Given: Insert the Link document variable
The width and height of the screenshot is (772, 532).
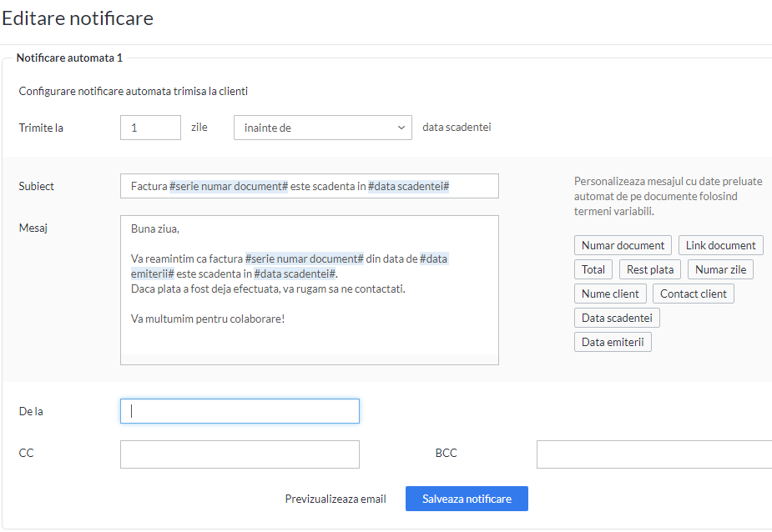Looking at the screenshot, I should coord(721,245).
